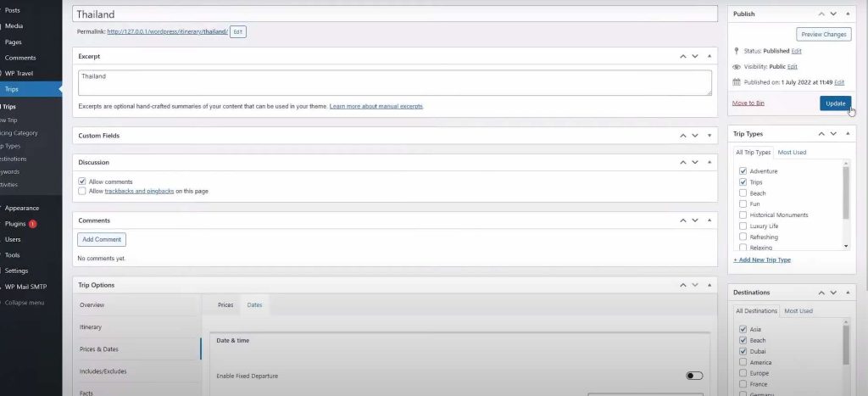868x396 pixels.
Task: Switch to the Dates tab
Action: [x=254, y=305]
